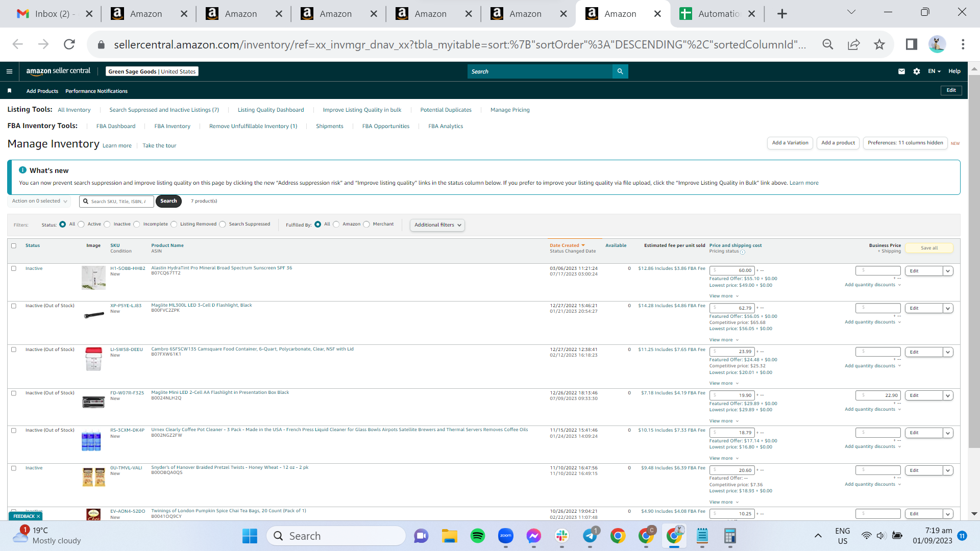
Task: Open Telegram from the taskbar
Action: [590, 536]
